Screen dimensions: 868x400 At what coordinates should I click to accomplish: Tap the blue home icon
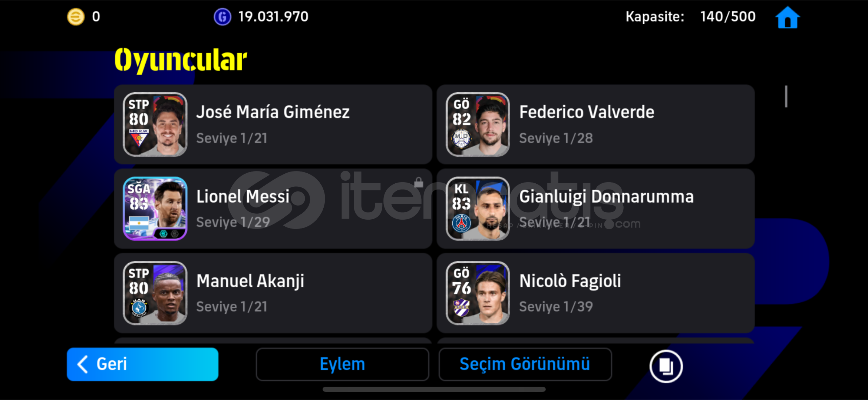[x=788, y=17]
